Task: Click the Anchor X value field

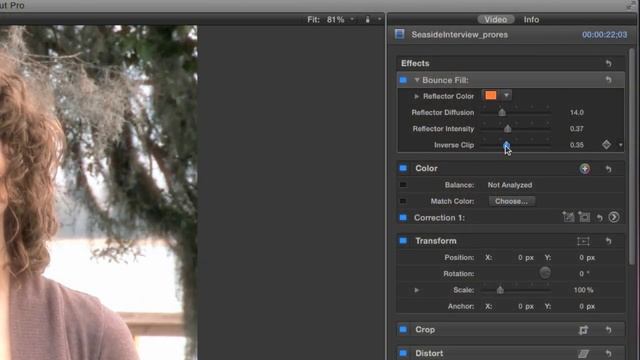Action: [525, 306]
